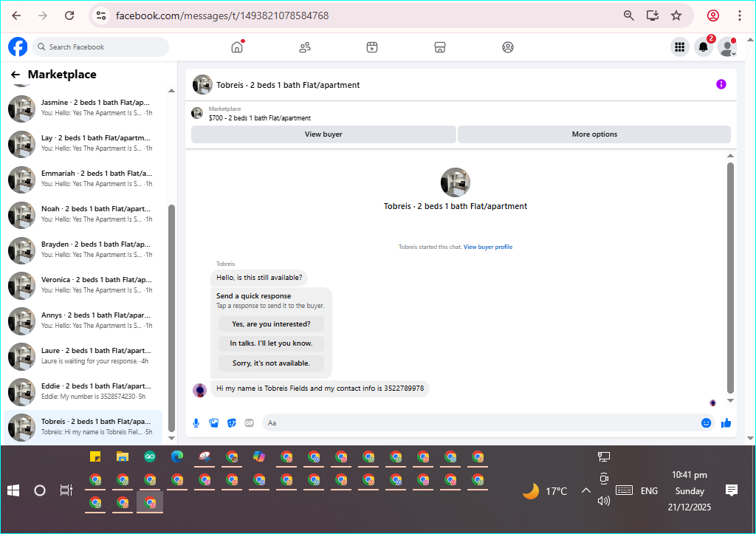Show hidden tray icons chevron
Screen dimensions: 756x534
coord(585,490)
